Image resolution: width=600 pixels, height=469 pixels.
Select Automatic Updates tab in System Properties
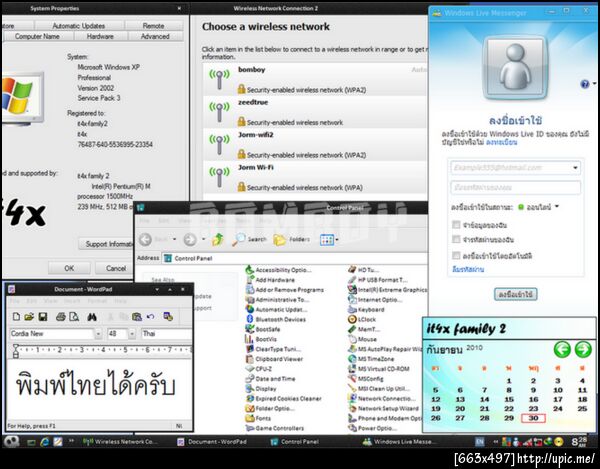(79, 26)
